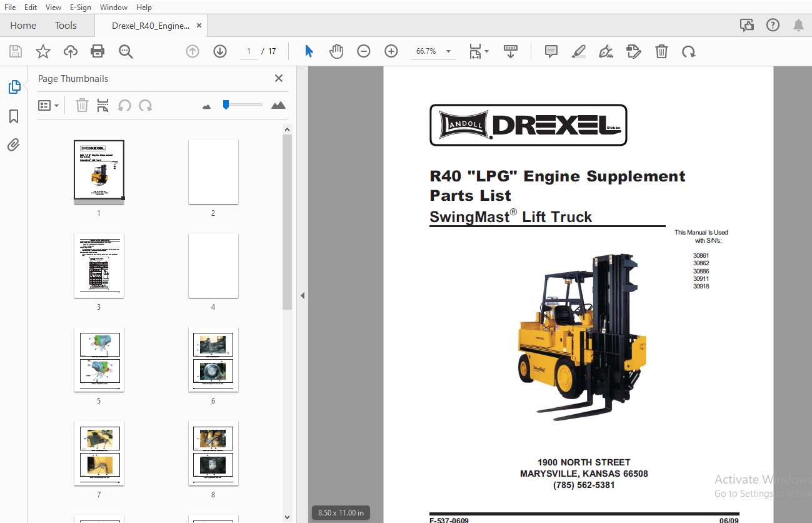
Task: Zoom in with the plus button
Action: [x=391, y=51]
